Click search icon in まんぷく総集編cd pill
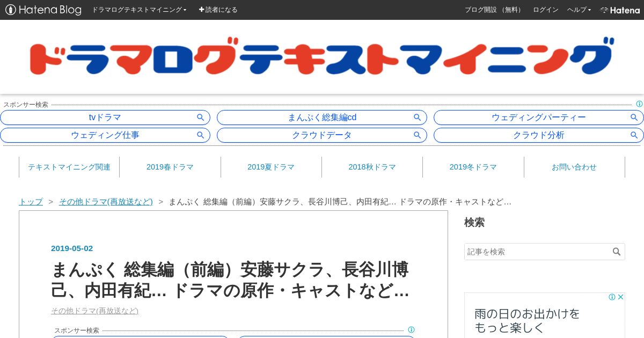Image resolution: width=644 pixels, height=338 pixels. click(x=418, y=117)
